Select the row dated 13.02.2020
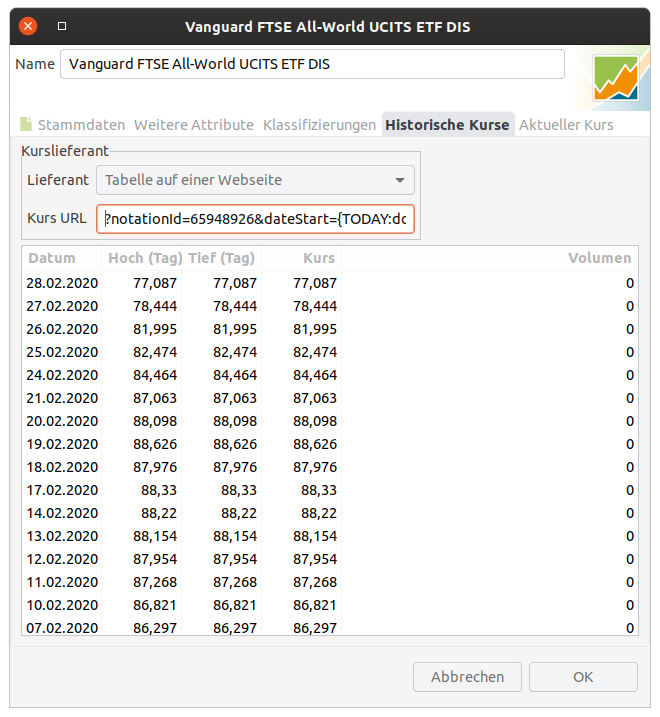This screenshot has width=660, height=717. click(330, 536)
